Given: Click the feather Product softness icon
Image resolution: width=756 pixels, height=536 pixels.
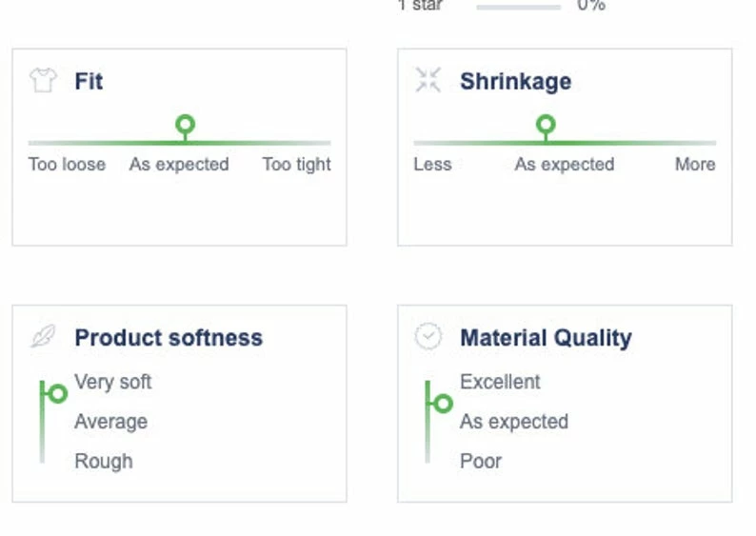Looking at the screenshot, I should coord(43,337).
